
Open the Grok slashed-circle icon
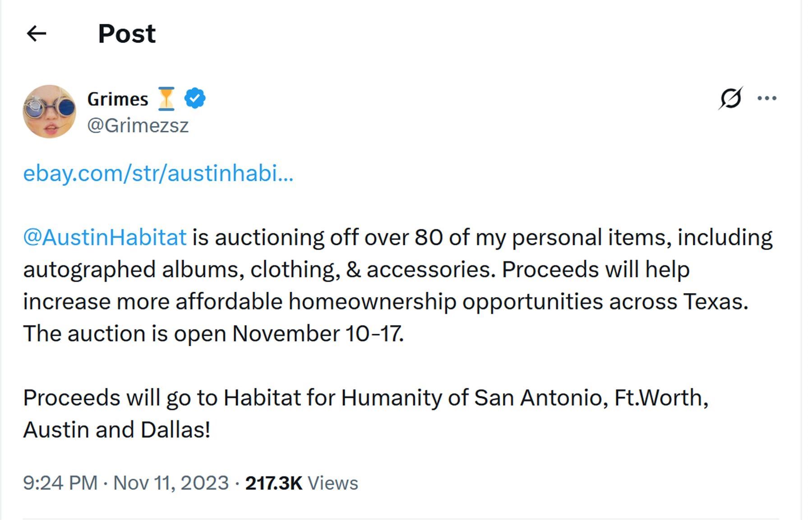pos(730,98)
